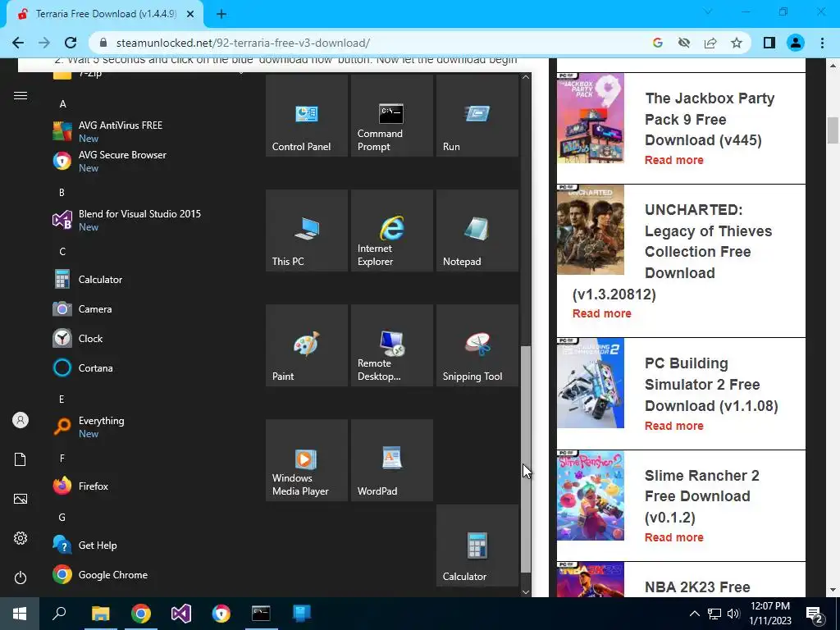This screenshot has height=630, width=840.
Task: Open File Explorer from the taskbar
Action: point(100,614)
